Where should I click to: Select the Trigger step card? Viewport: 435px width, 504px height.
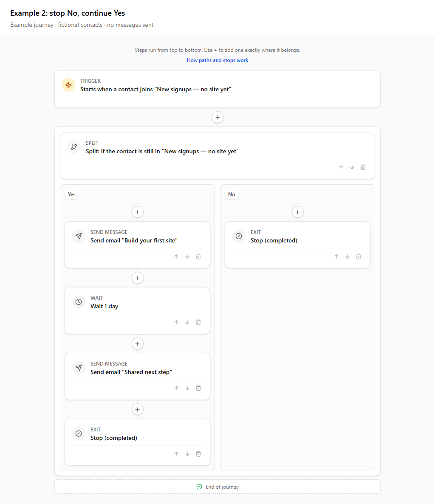tap(217, 89)
